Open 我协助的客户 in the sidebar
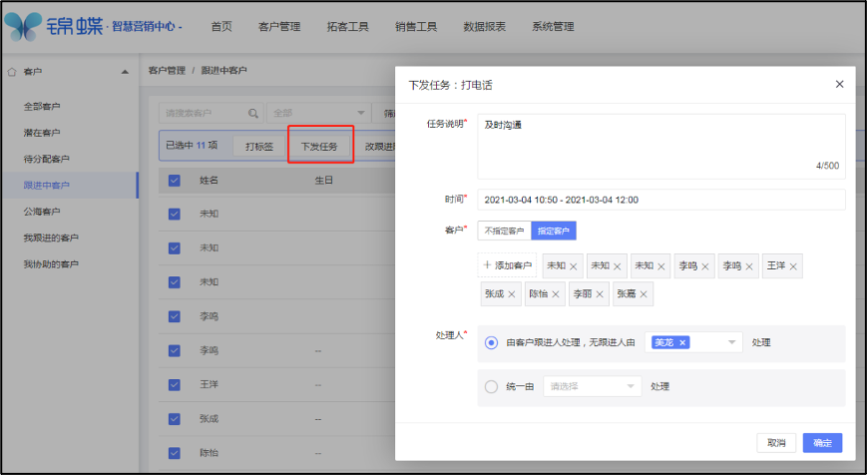Image resolution: width=868 pixels, height=476 pixels. click(51, 264)
